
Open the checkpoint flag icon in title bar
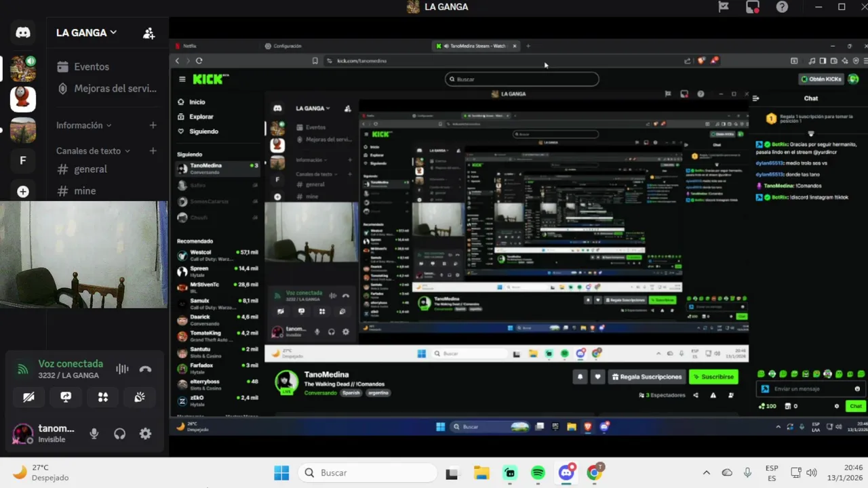(724, 7)
